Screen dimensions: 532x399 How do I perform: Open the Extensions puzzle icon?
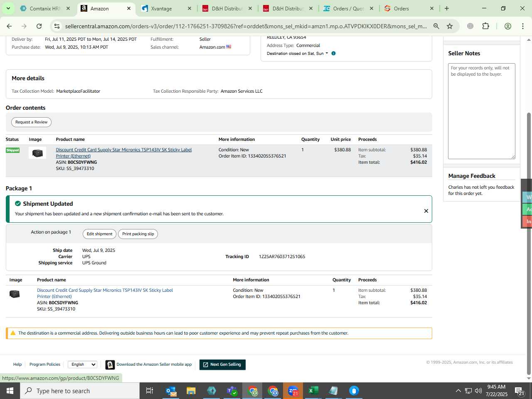485,26
